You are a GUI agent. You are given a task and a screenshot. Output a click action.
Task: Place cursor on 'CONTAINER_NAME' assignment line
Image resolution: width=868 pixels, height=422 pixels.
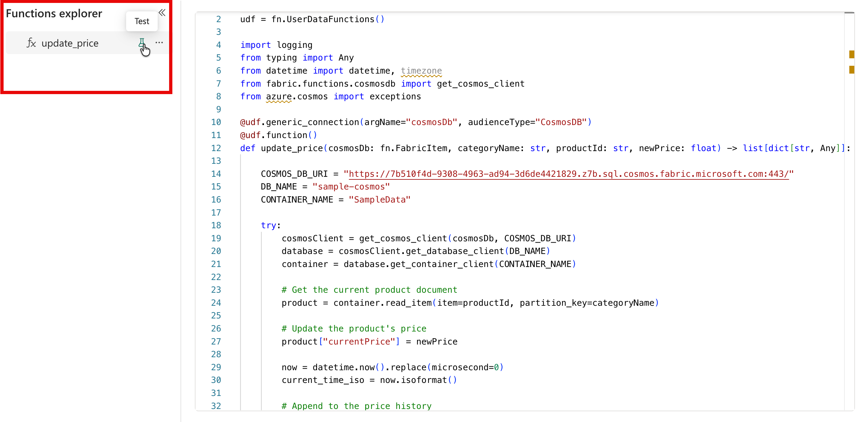pyautogui.click(x=336, y=200)
